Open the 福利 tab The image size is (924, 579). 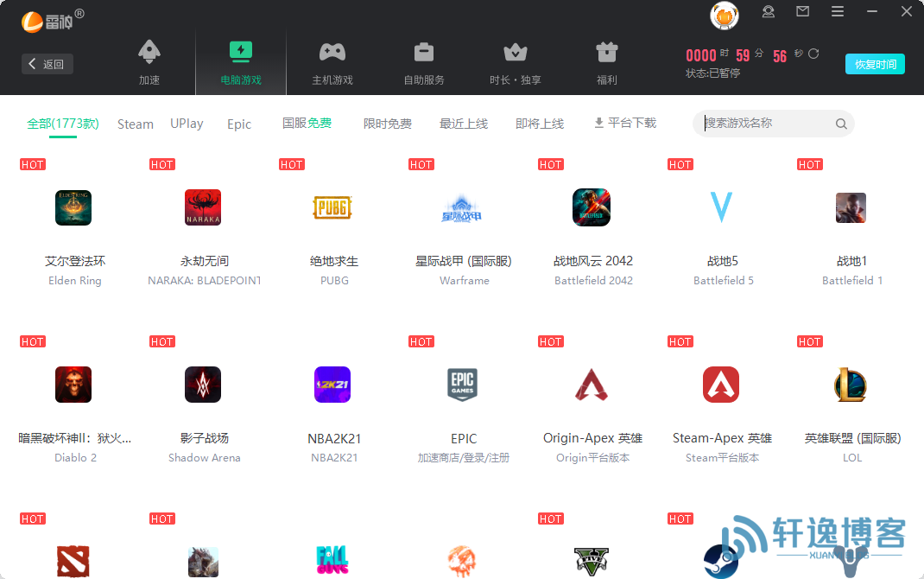click(607, 62)
